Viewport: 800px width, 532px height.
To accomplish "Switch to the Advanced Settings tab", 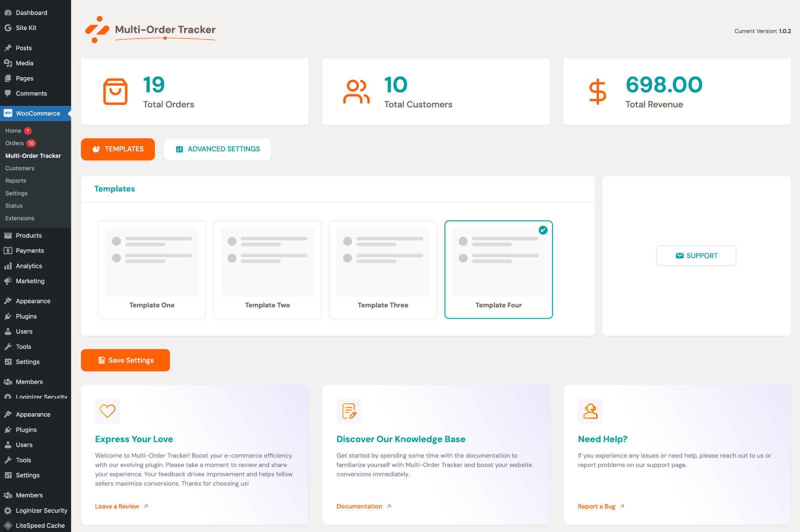I will click(217, 149).
